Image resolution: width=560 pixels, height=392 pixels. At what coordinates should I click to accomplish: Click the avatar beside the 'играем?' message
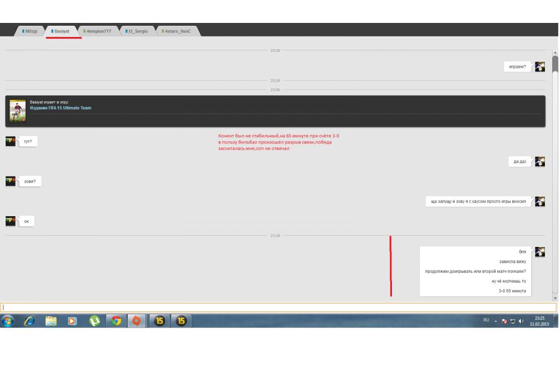point(540,67)
